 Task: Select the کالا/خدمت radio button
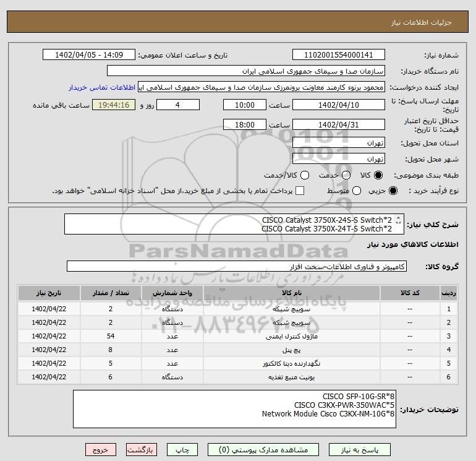tap(305, 175)
